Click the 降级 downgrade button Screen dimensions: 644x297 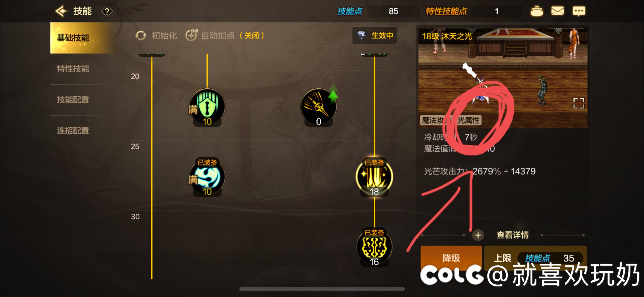451,258
